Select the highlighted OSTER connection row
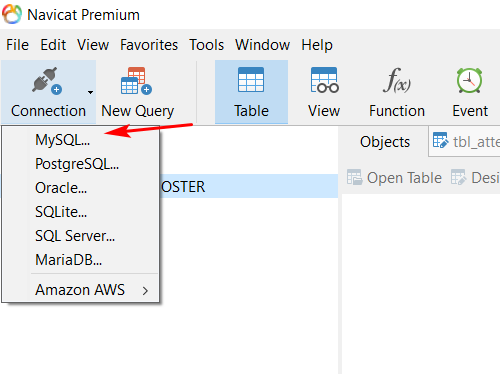The height and width of the screenshot is (374, 500). coord(249,186)
